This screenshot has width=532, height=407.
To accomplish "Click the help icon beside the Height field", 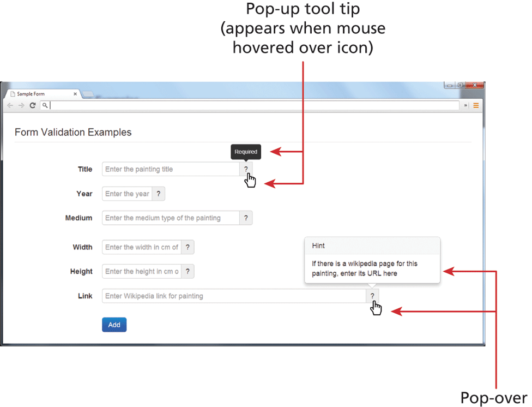I will pos(188,272).
